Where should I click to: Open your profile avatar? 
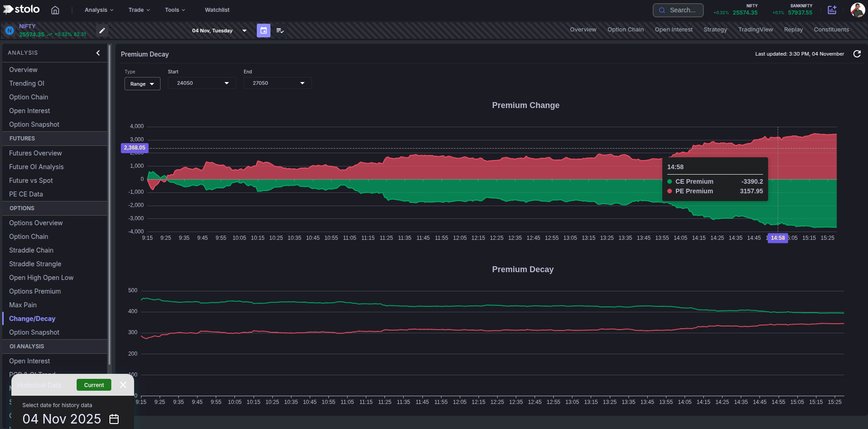click(858, 10)
